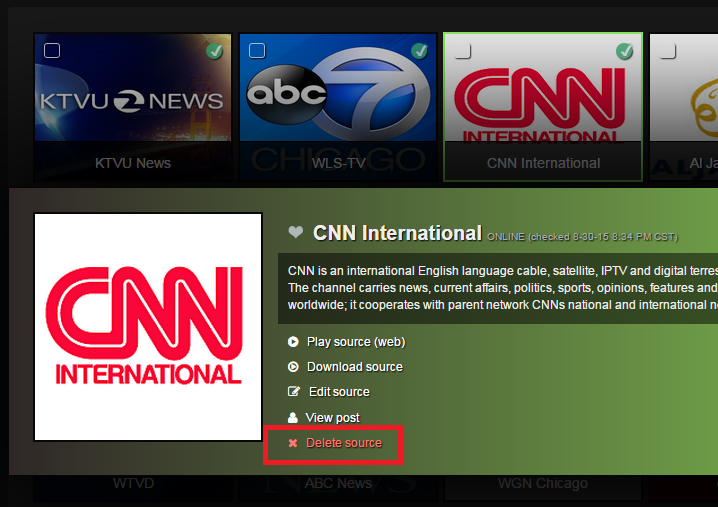Click the green online checkmark on WLS-TV
The width and height of the screenshot is (718, 507).
click(419, 51)
